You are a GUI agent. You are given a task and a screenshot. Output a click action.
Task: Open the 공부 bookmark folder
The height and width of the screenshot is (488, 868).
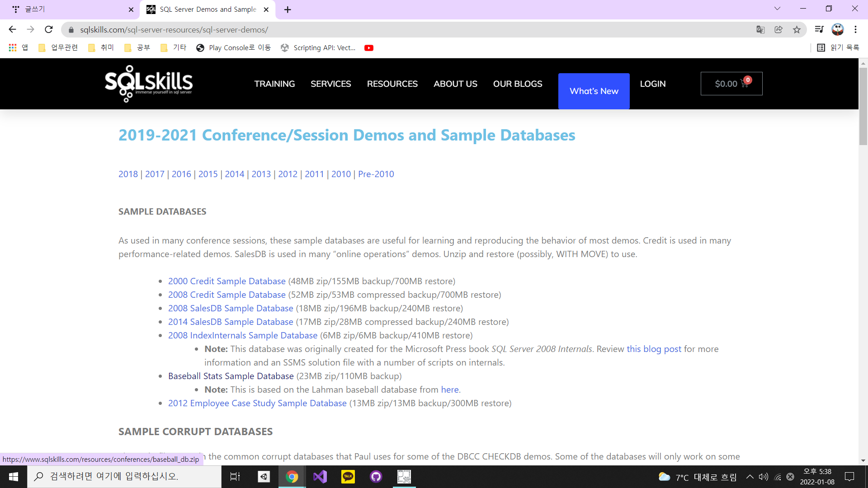click(137, 47)
